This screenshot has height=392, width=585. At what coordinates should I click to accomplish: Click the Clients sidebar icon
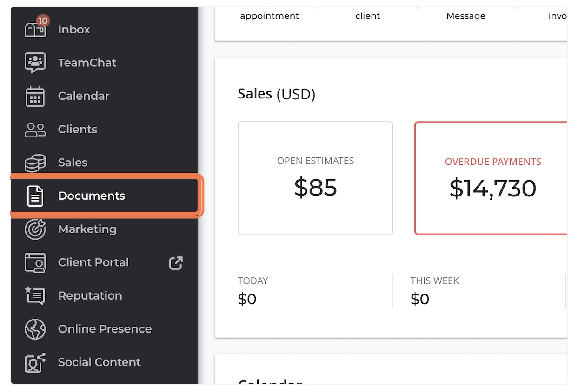[35, 129]
